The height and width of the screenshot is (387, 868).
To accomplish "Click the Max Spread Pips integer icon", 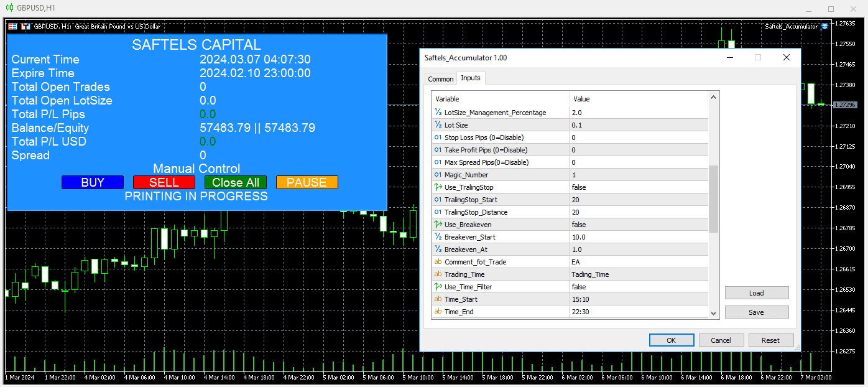I will pos(438,162).
